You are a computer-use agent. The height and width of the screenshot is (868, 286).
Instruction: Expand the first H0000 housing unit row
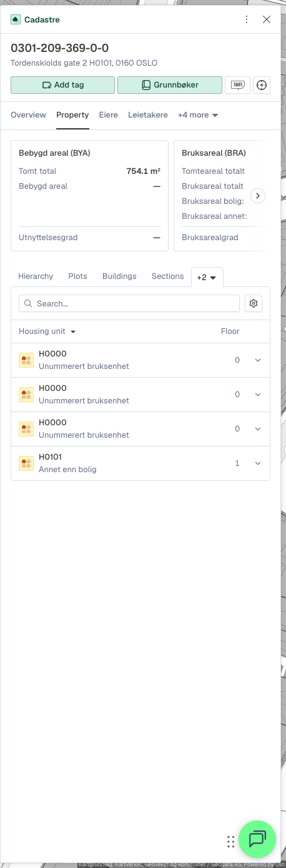point(257,360)
